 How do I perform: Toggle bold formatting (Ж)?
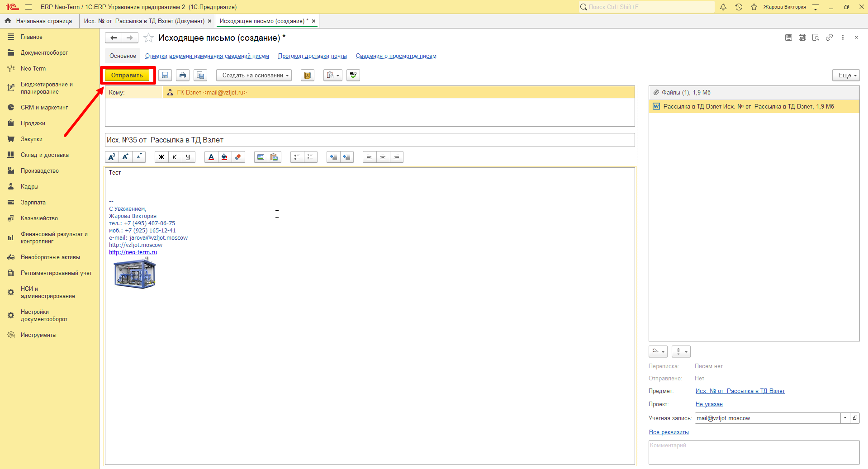pyautogui.click(x=161, y=157)
